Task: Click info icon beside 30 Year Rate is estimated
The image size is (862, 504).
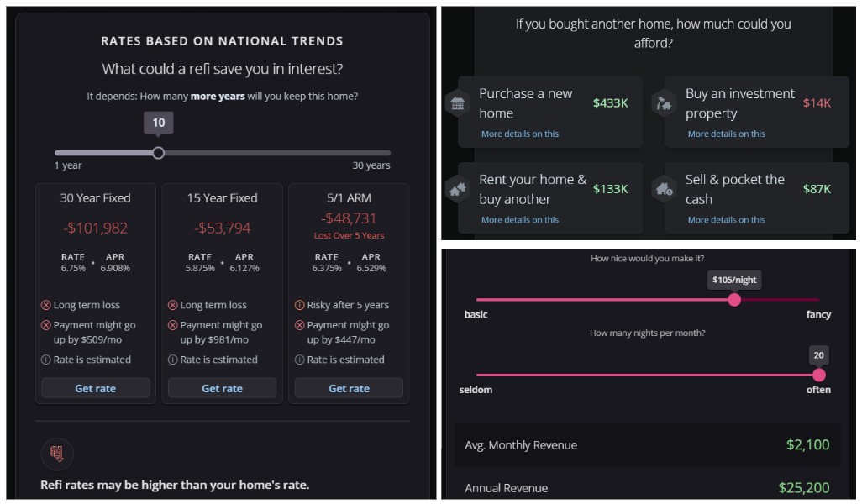Action: coord(46,360)
